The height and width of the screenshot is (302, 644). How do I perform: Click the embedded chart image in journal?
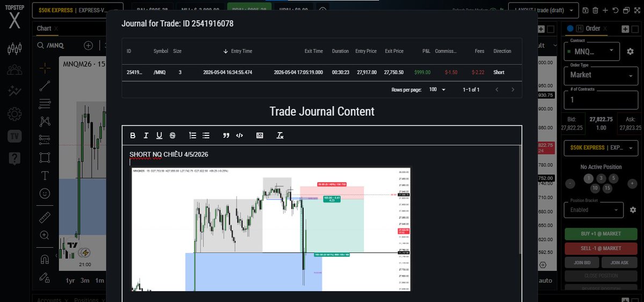[x=271, y=229]
